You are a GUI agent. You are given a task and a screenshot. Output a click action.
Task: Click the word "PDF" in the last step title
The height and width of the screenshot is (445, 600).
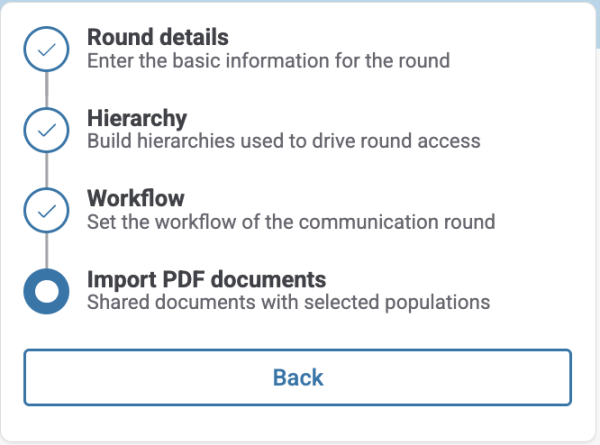[x=181, y=278]
